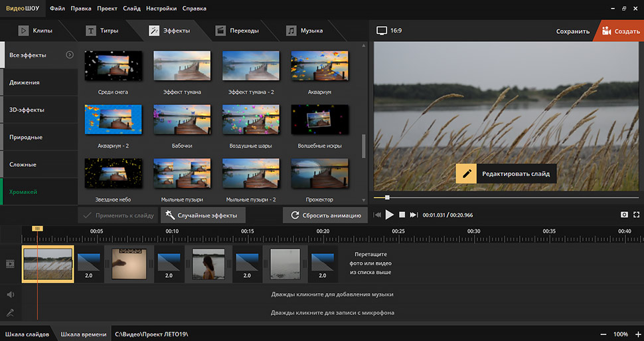Click the Сохранить button
Image resolution: width=644 pixels, height=341 pixels.
tap(572, 31)
